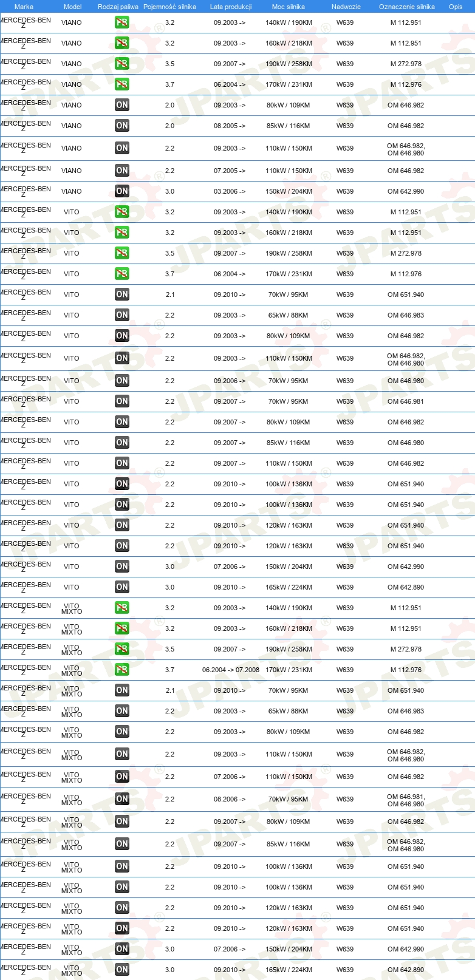Click the '08.2005 ->' production date cell

click(230, 126)
